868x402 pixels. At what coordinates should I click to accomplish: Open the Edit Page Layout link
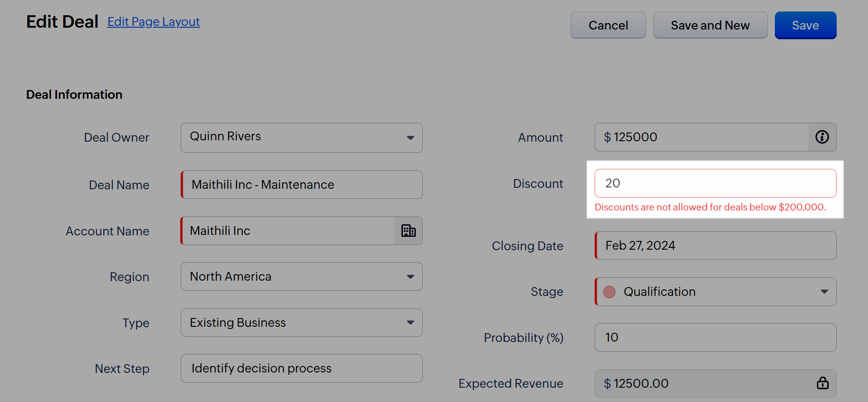click(154, 22)
